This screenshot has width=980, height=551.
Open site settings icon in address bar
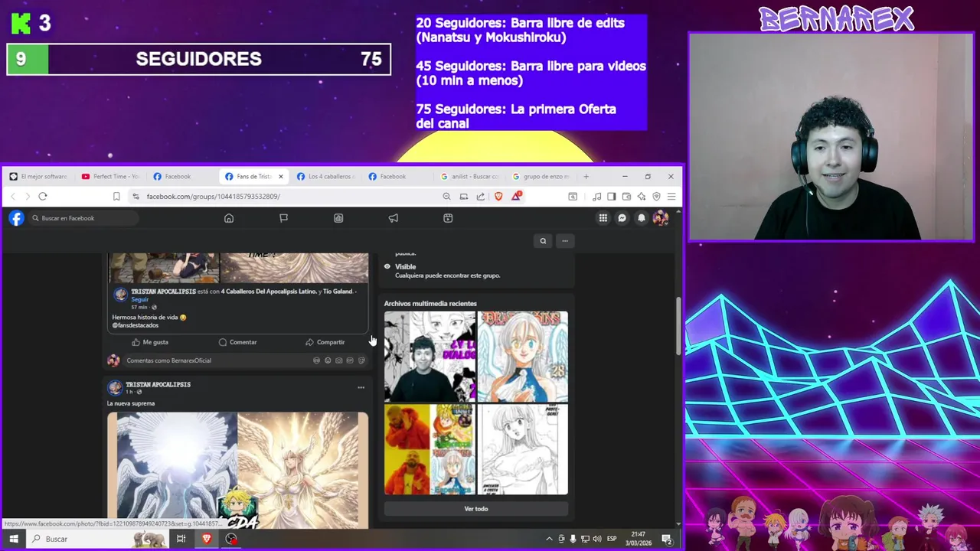pos(136,197)
